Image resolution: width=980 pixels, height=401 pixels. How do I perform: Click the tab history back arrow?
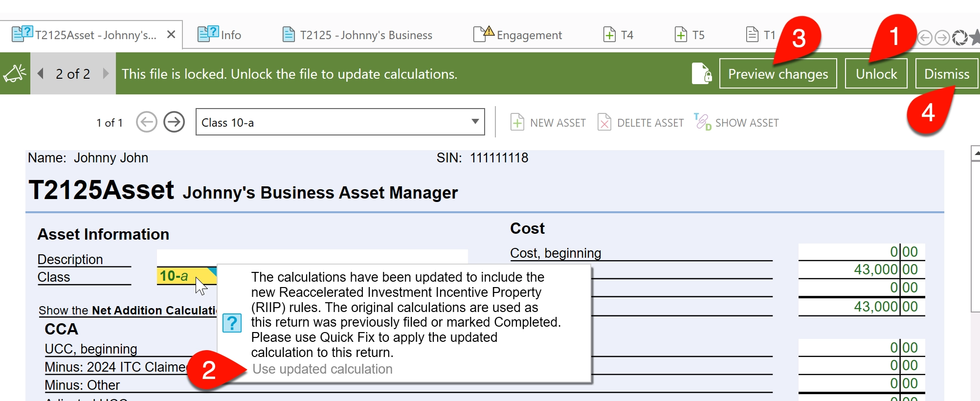924,37
